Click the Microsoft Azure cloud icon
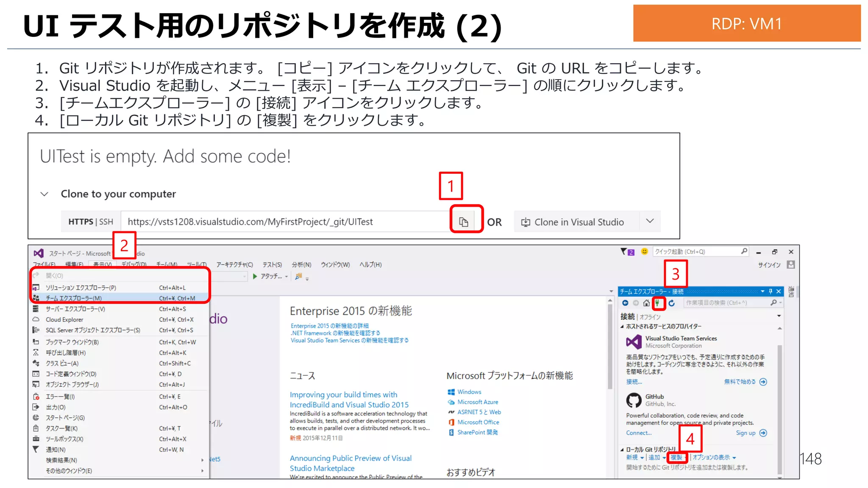 click(451, 402)
